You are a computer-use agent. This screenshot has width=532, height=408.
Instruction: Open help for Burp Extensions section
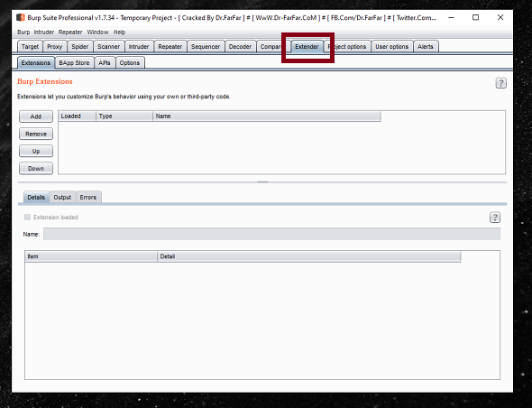[500, 83]
